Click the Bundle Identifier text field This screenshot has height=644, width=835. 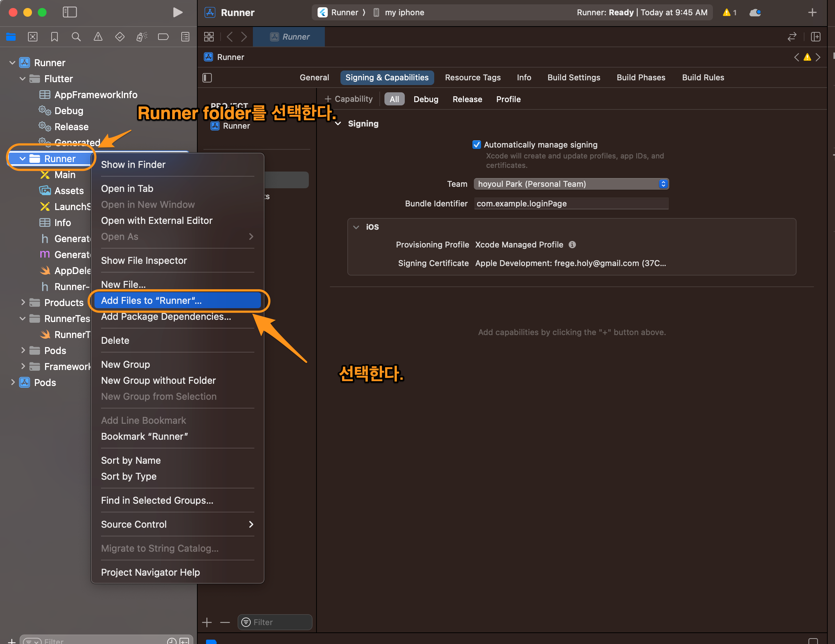click(571, 204)
